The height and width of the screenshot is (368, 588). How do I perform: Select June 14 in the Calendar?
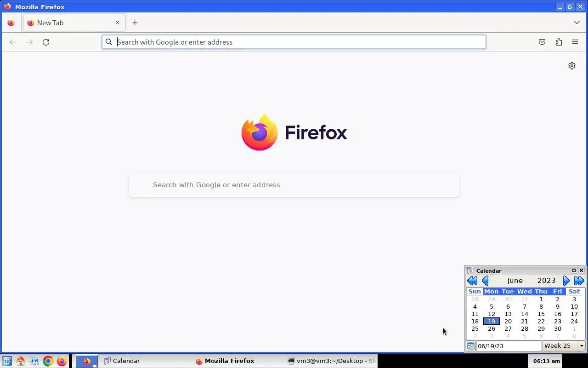click(525, 314)
